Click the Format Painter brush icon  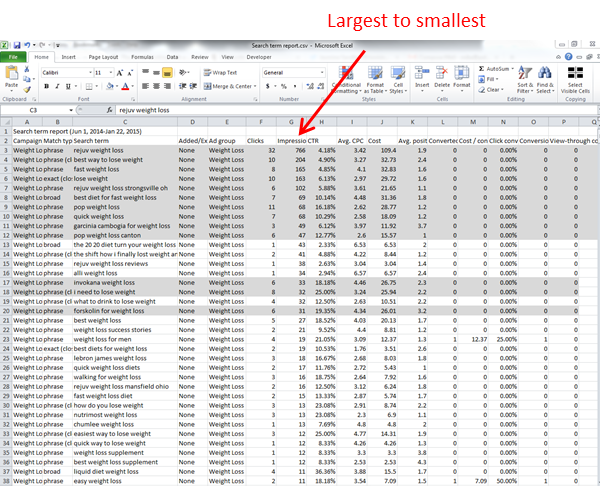coord(26,90)
